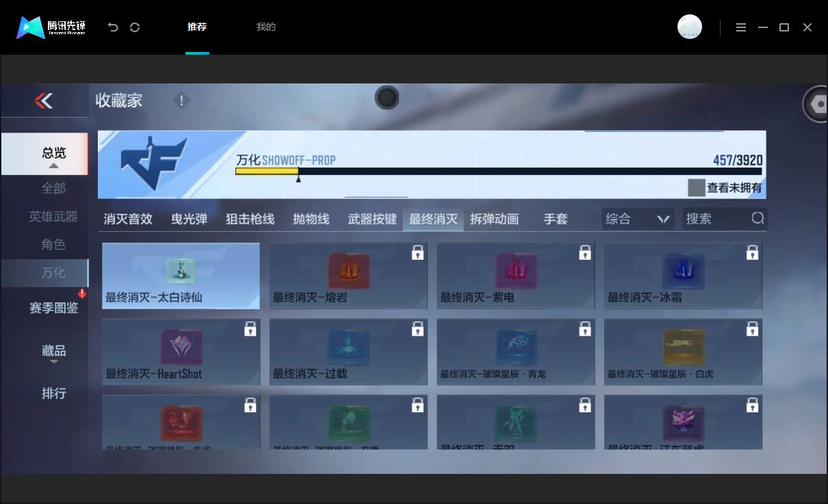
Task: Click the red double-chevron back icon
Action: click(x=44, y=101)
